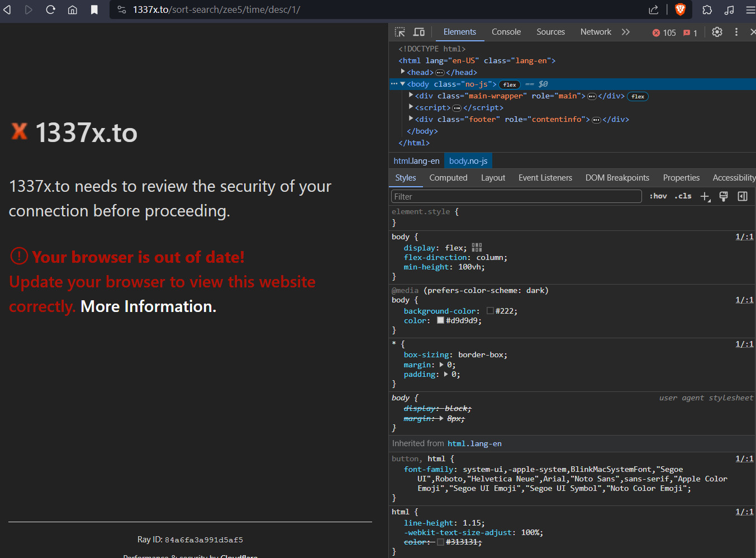Open the DevTools customize three-dot menu
The height and width of the screenshot is (558, 756).
click(736, 32)
